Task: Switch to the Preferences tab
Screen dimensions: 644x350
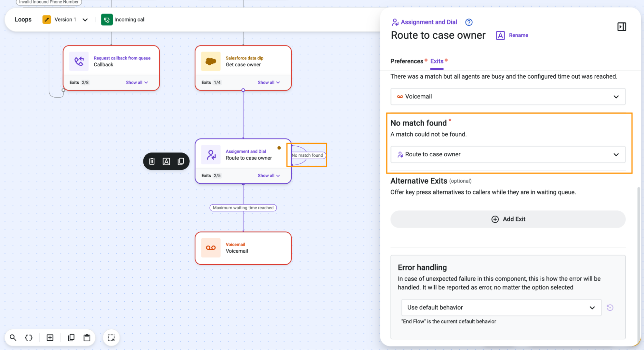Action: [407, 61]
